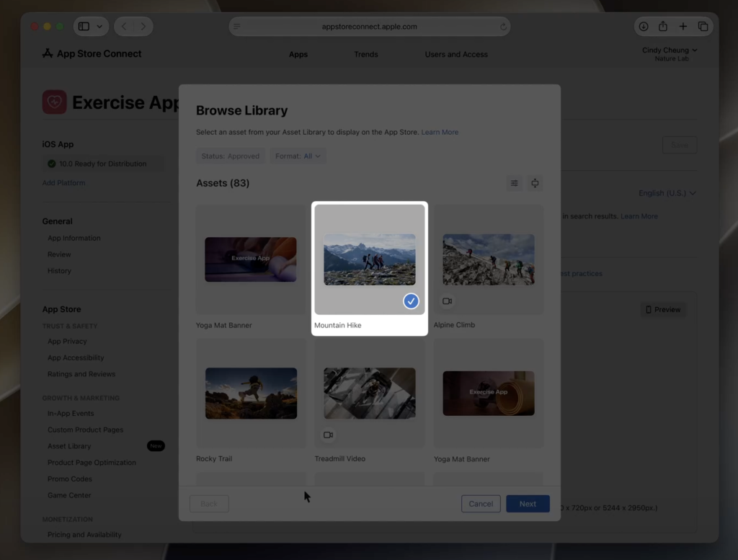Go back with the browser back arrow
The width and height of the screenshot is (738, 560).
click(x=124, y=27)
